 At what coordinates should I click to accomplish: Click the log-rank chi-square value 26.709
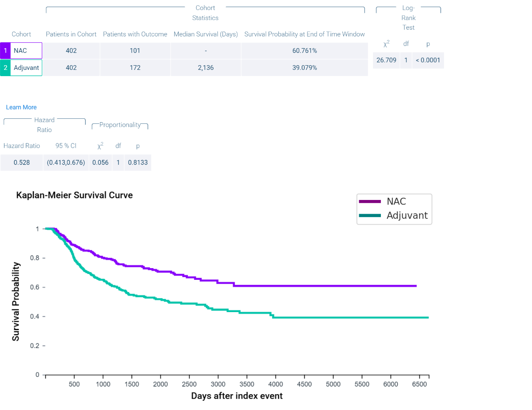[386, 60]
